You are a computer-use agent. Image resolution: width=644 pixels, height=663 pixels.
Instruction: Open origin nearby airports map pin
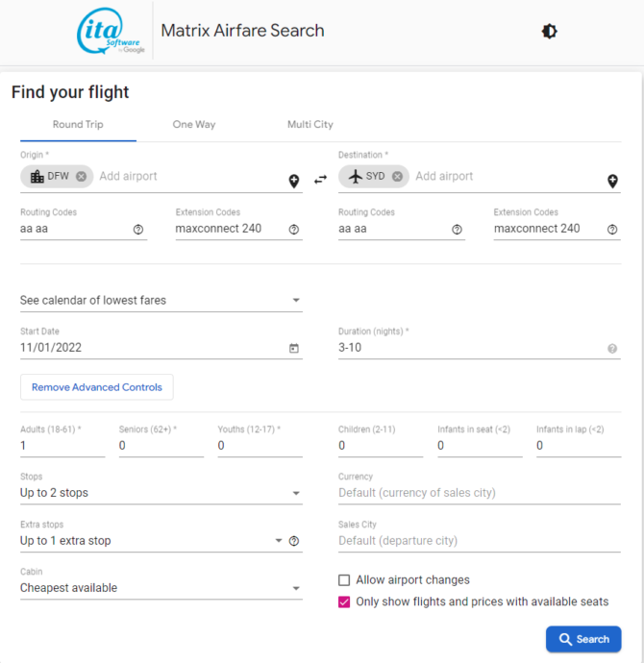[x=294, y=181]
